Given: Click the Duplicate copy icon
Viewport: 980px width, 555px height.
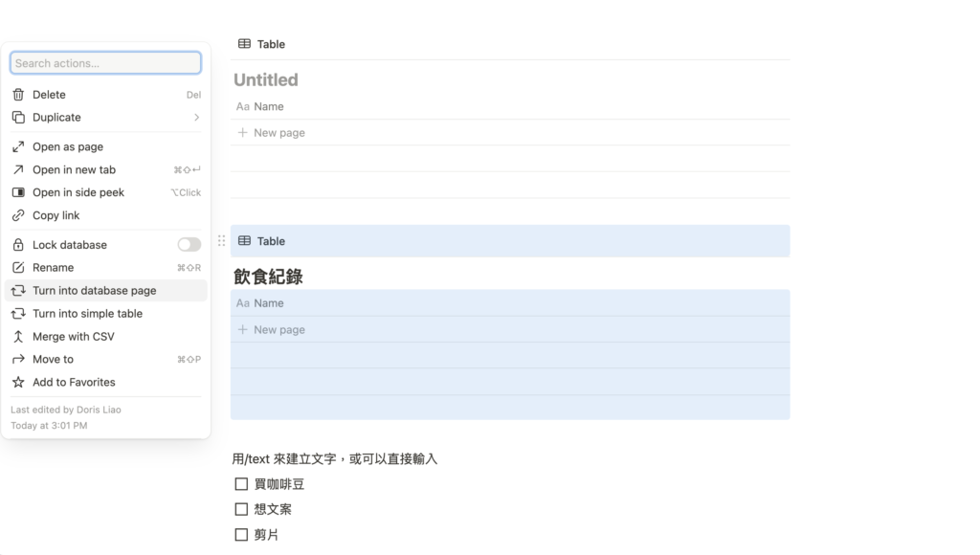Looking at the screenshot, I should point(18,118).
